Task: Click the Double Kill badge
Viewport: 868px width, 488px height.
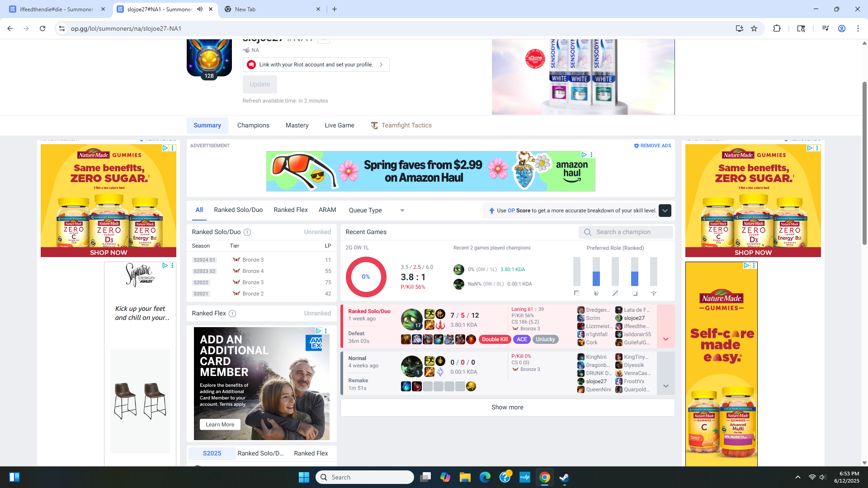Action: coord(495,340)
